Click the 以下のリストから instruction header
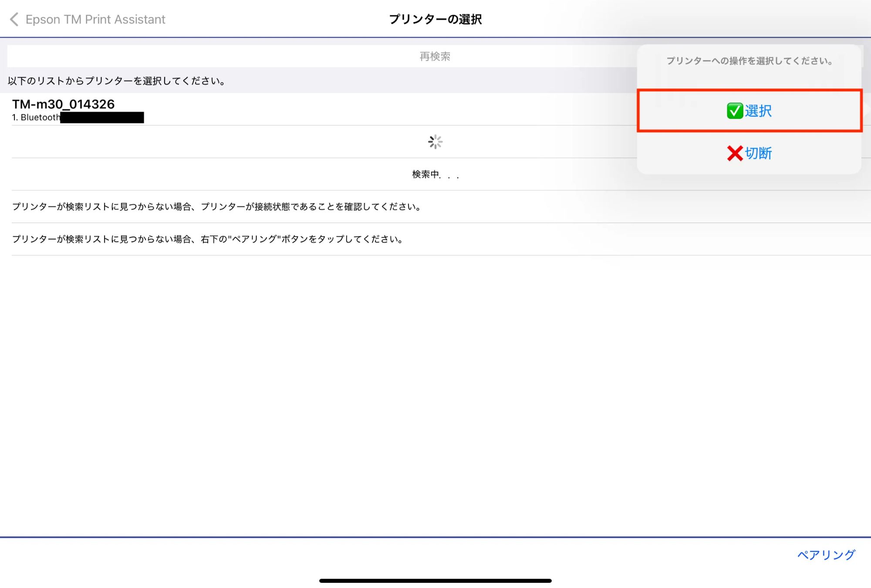The height and width of the screenshot is (588, 871). 117,81
